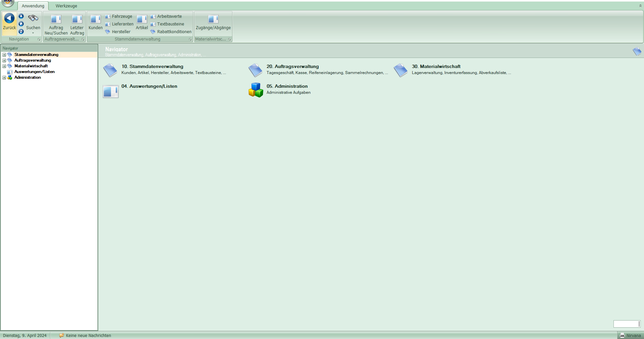Select the Anwendung ribbon tab
The height and width of the screenshot is (339, 644).
point(33,6)
